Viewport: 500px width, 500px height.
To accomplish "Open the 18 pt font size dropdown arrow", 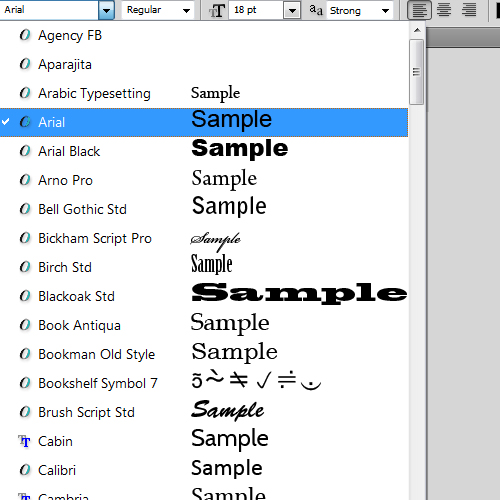I will [292, 11].
